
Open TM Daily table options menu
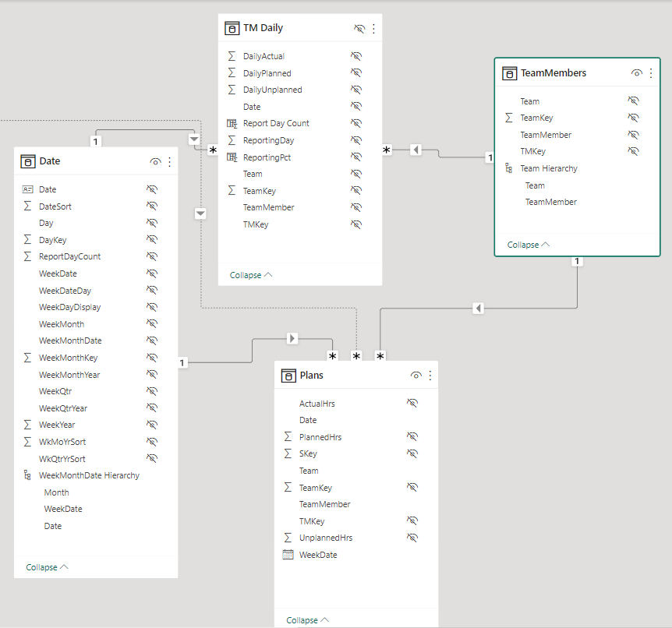point(373,29)
